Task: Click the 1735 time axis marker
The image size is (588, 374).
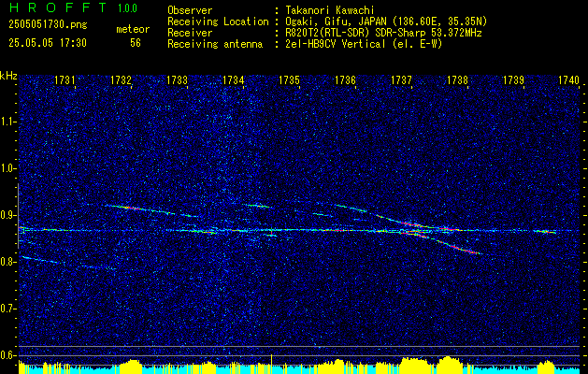Action: [290, 80]
